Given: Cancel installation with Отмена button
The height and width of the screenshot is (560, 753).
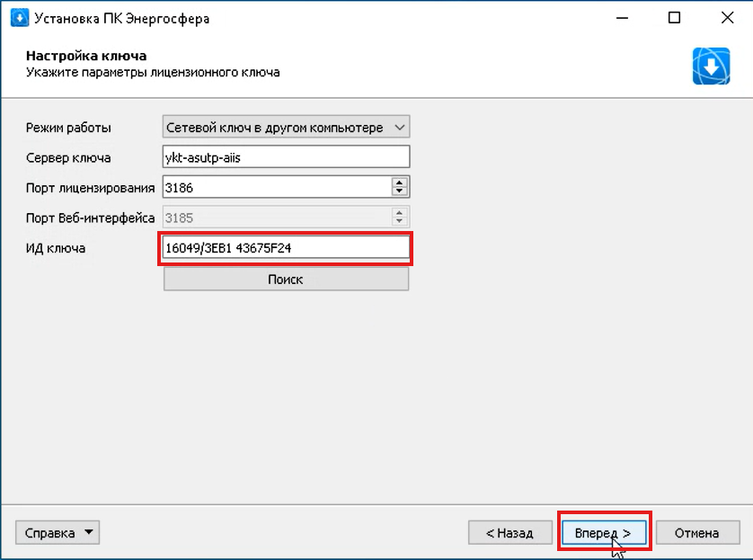Looking at the screenshot, I should pyautogui.click(x=697, y=533).
